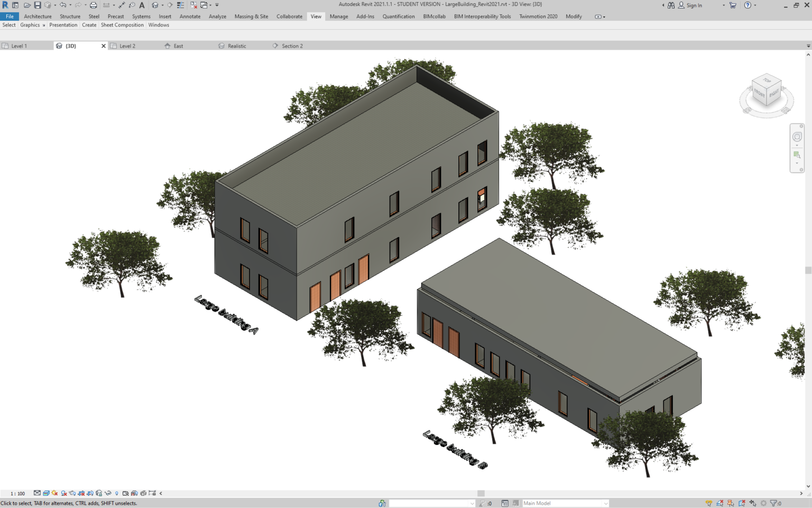Expand the Undo history dropdown arrow

coord(70,5)
